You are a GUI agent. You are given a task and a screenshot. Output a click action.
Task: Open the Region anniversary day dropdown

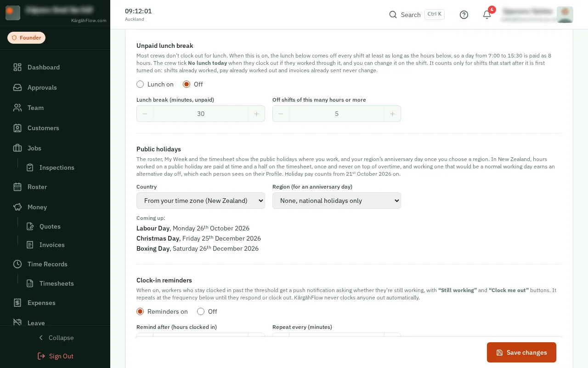(x=337, y=201)
